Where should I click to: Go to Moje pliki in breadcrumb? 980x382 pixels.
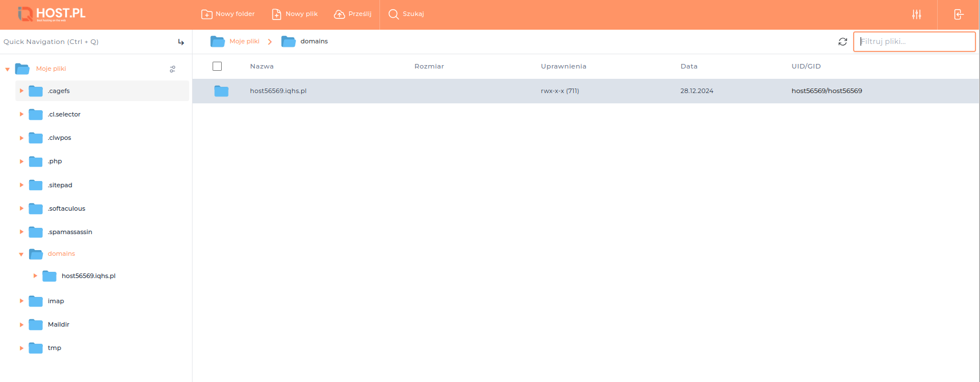(x=244, y=41)
